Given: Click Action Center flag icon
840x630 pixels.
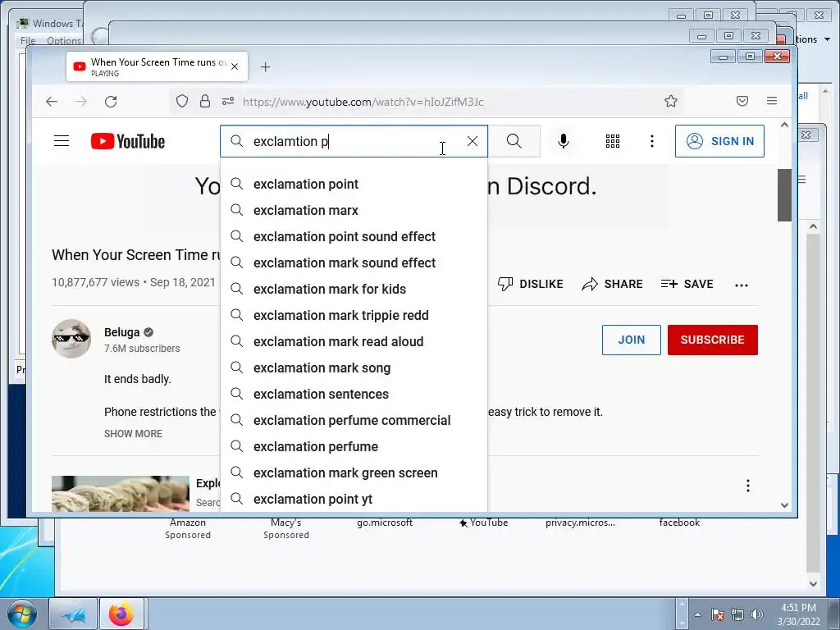Looking at the screenshot, I should (718, 614).
